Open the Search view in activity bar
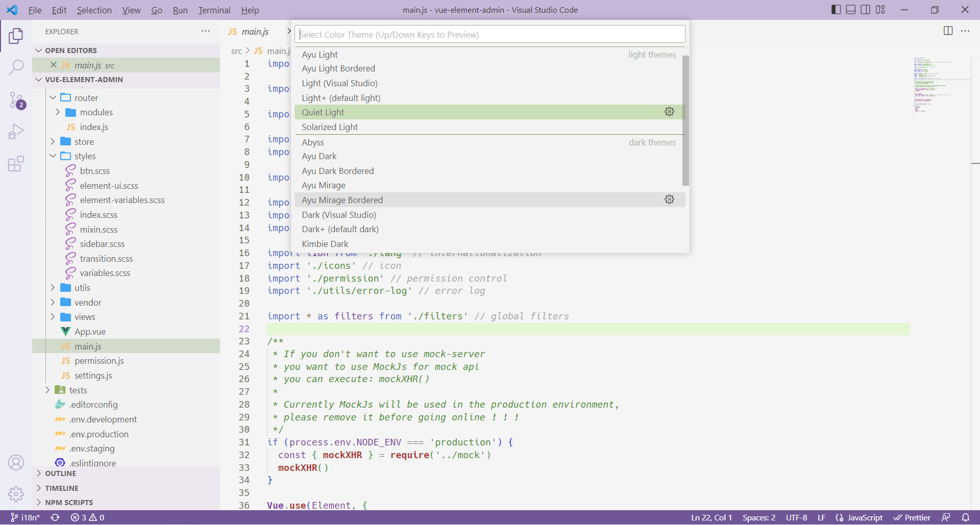Viewport: 980px width, 525px height. click(x=16, y=67)
